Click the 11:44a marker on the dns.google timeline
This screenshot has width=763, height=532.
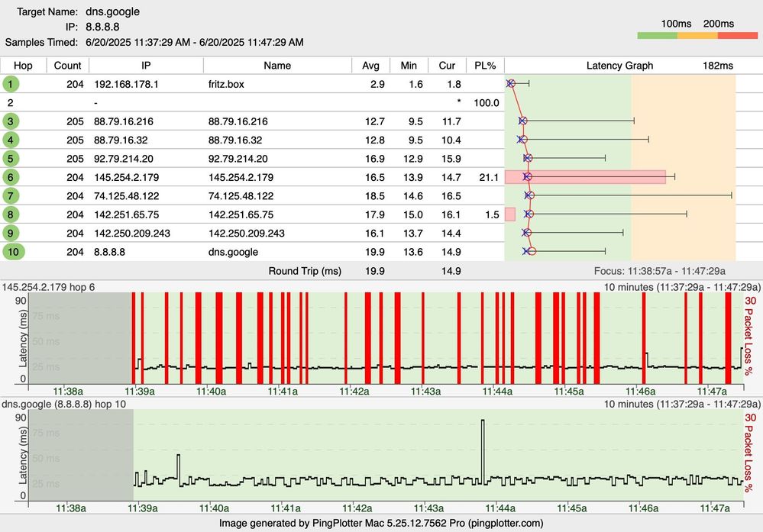coord(499,507)
